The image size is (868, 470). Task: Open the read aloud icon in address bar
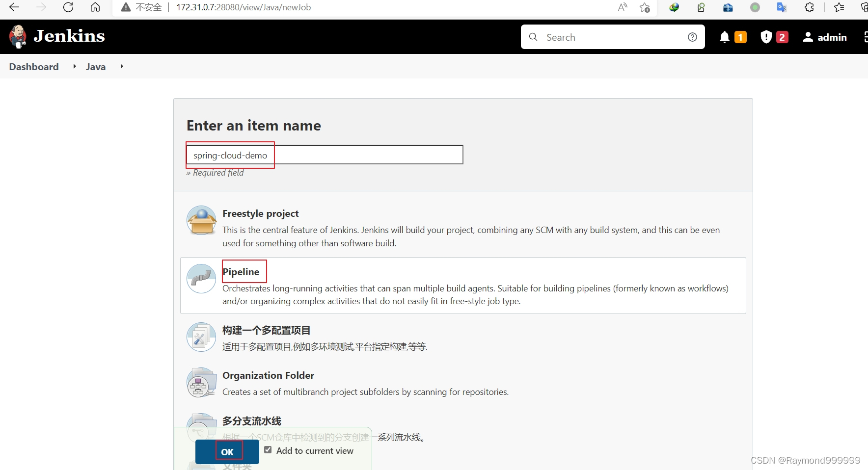pyautogui.click(x=623, y=7)
